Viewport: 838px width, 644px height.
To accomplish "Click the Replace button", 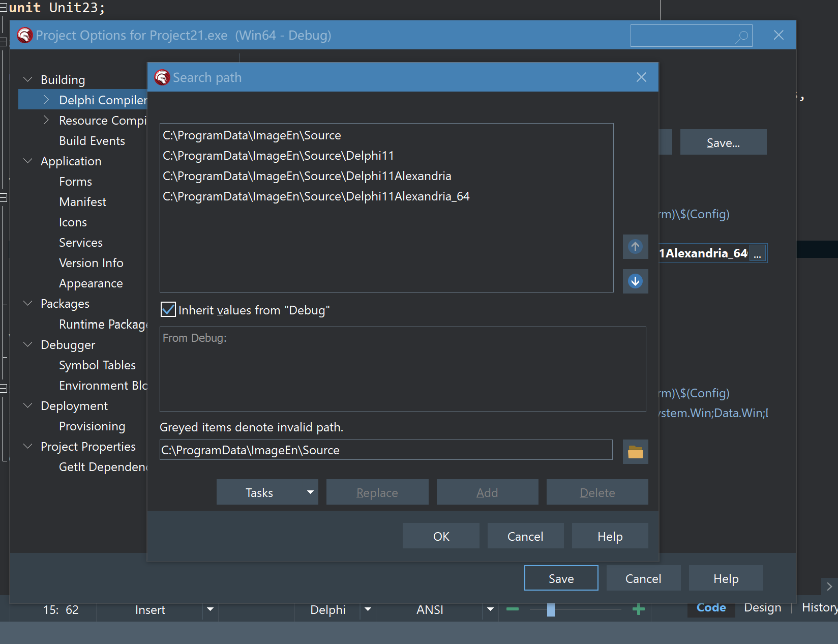I will [377, 492].
